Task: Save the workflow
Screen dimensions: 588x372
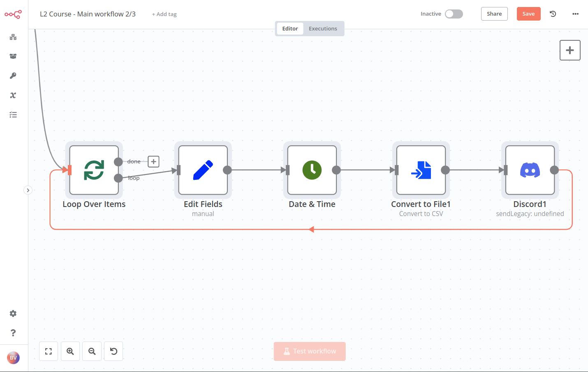Action: pyautogui.click(x=528, y=14)
